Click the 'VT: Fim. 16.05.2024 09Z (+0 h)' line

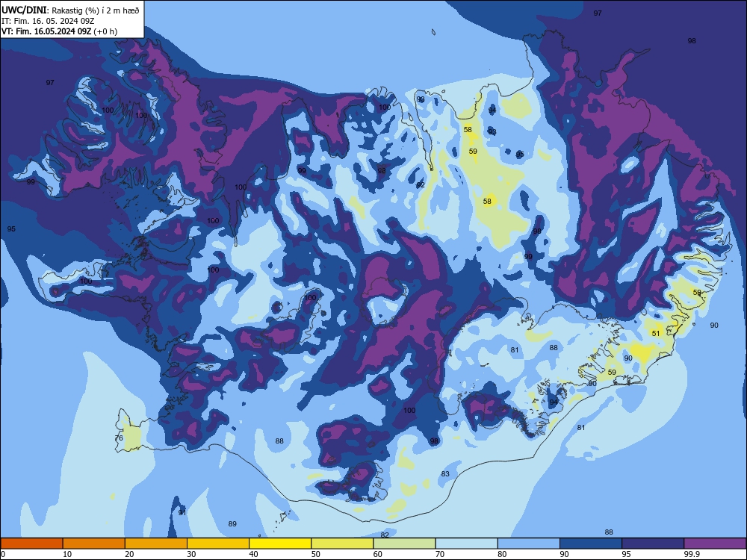click(x=59, y=31)
